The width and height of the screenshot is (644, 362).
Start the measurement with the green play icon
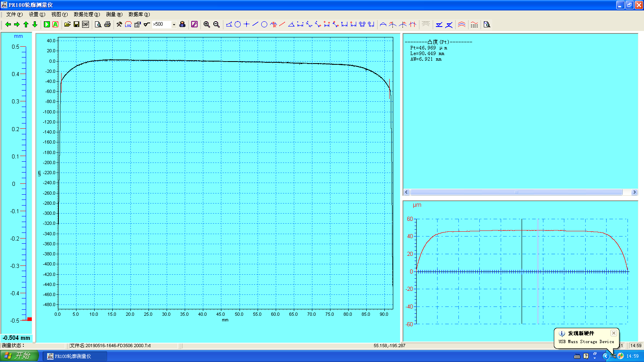[47, 25]
